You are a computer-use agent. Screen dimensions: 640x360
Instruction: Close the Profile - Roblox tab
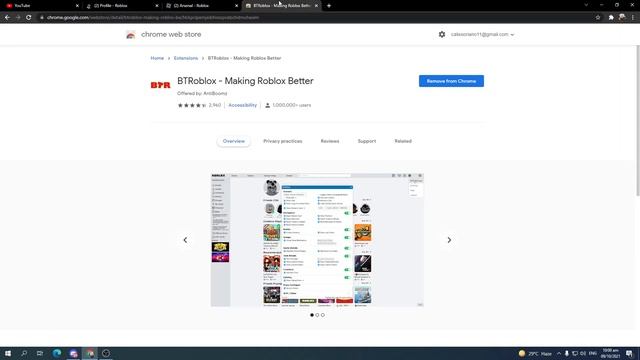(x=157, y=6)
